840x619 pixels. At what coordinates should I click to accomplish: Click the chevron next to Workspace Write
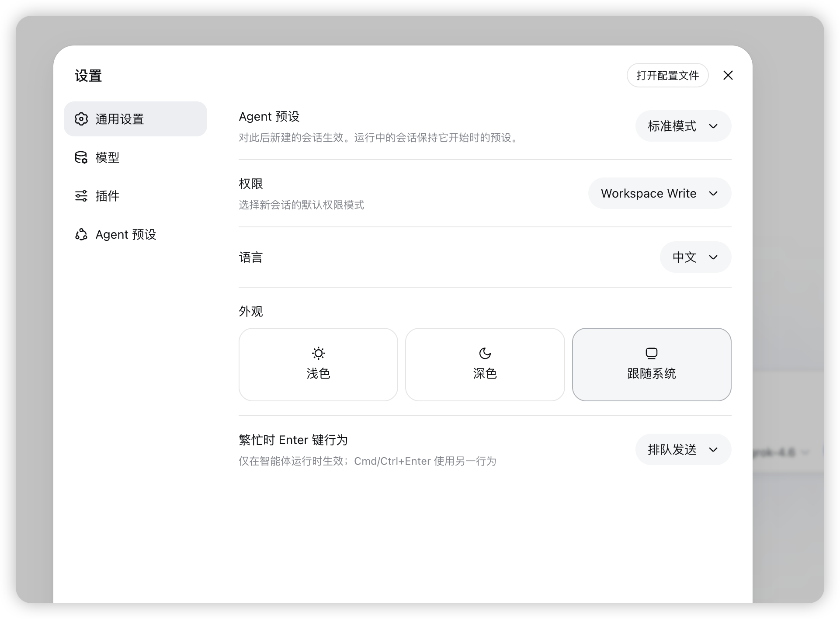pos(713,194)
